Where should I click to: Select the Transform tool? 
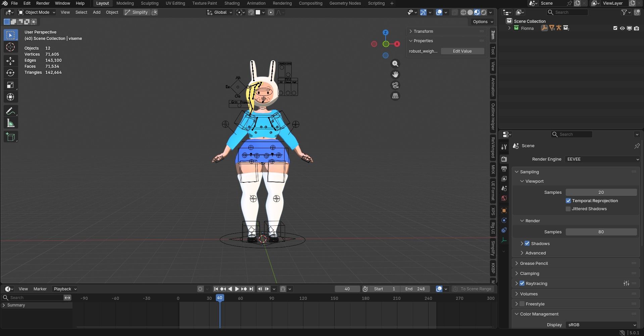point(10,97)
